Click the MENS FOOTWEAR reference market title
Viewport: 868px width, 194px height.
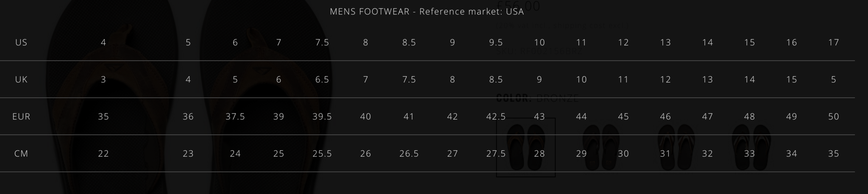[x=427, y=11]
